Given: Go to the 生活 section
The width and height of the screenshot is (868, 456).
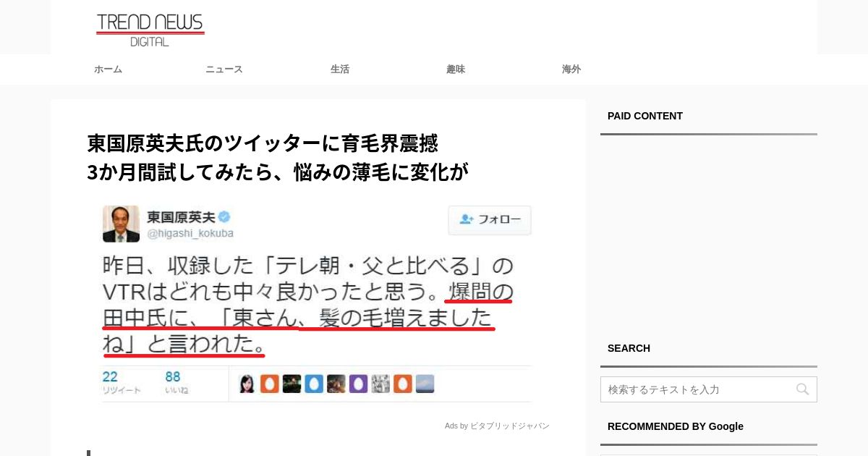Looking at the screenshot, I should click(340, 69).
